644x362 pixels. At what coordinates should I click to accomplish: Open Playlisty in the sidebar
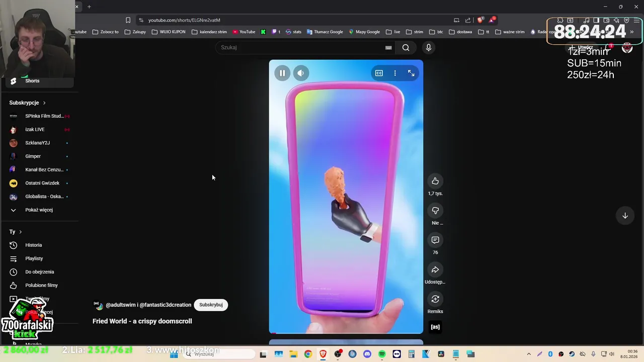pos(39,258)
